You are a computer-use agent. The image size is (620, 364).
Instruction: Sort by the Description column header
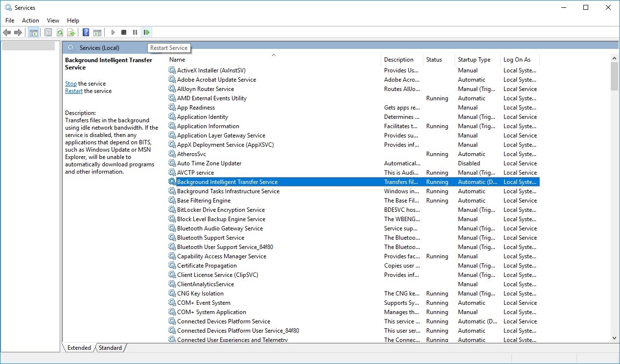click(402, 60)
